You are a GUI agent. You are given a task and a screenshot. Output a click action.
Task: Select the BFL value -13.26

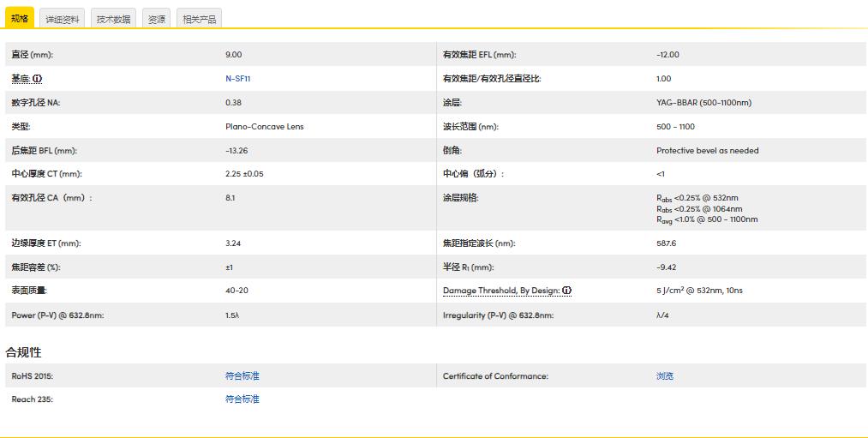236,151
